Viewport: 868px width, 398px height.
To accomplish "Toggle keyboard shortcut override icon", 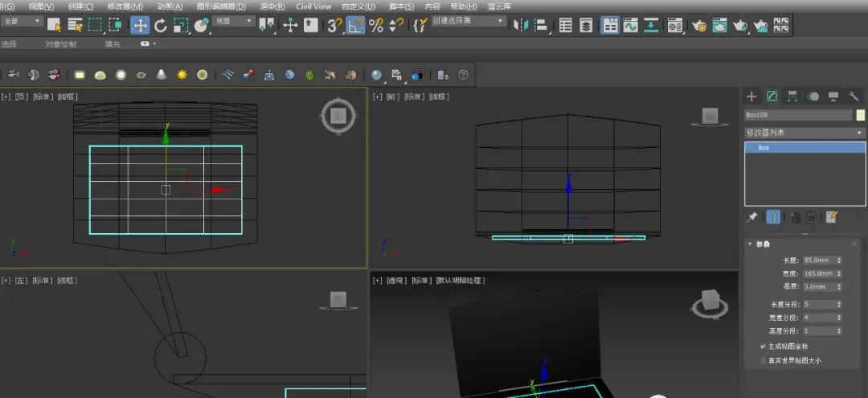I will [311, 25].
